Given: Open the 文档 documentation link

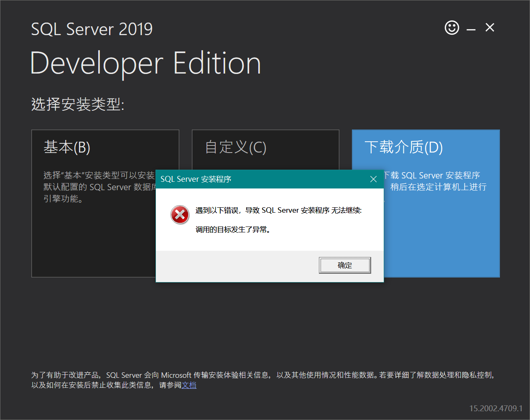Looking at the screenshot, I should point(189,385).
